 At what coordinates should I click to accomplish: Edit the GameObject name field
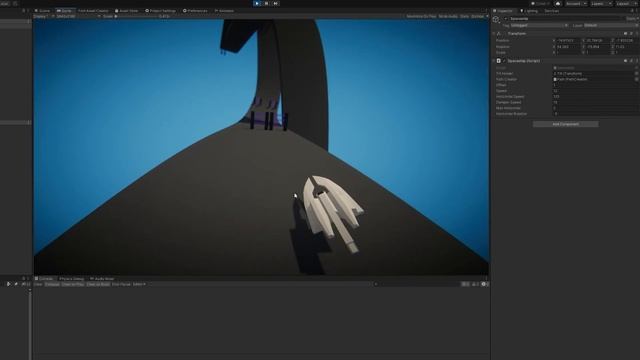[x=566, y=19]
